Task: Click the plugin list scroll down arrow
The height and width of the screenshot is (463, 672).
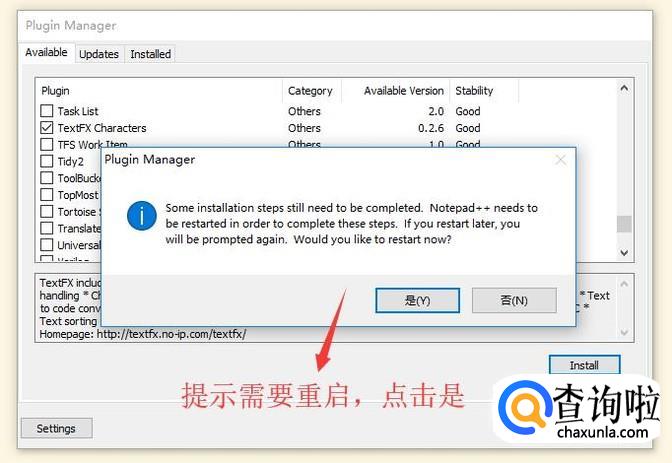Action: click(x=624, y=253)
